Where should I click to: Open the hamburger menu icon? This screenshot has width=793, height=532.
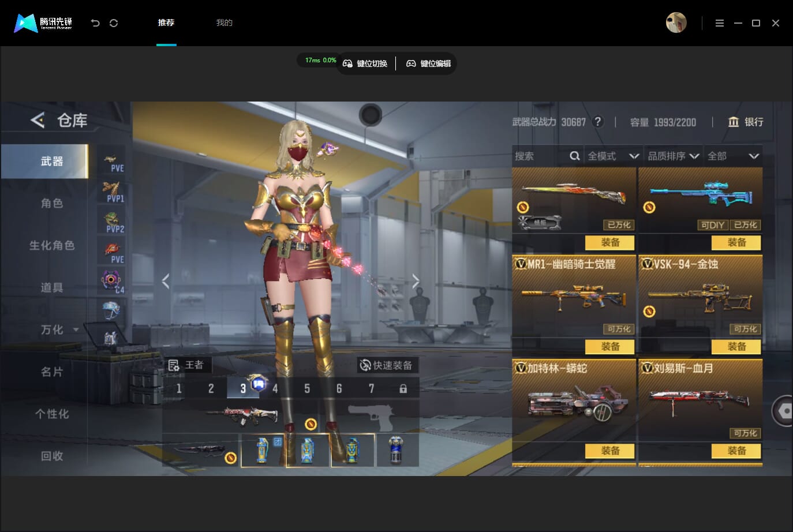coord(719,23)
